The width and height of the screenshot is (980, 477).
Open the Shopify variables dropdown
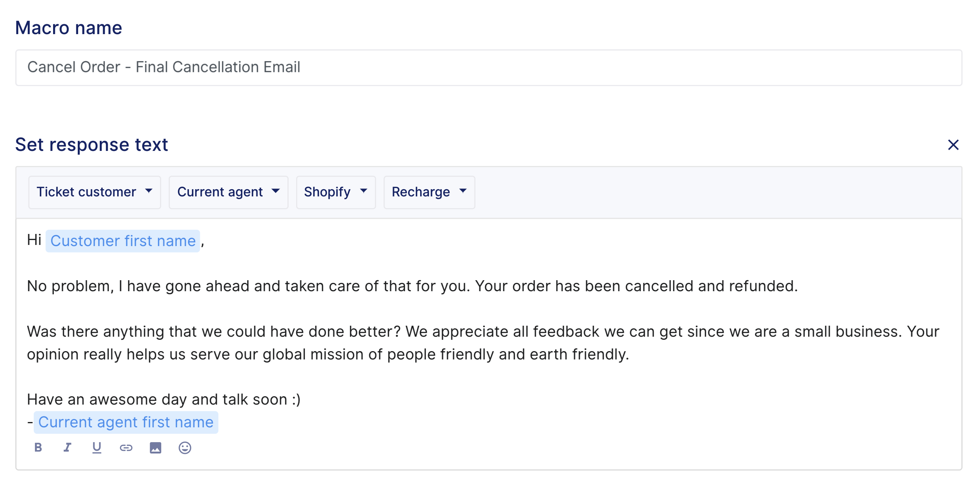coord(336,192)
